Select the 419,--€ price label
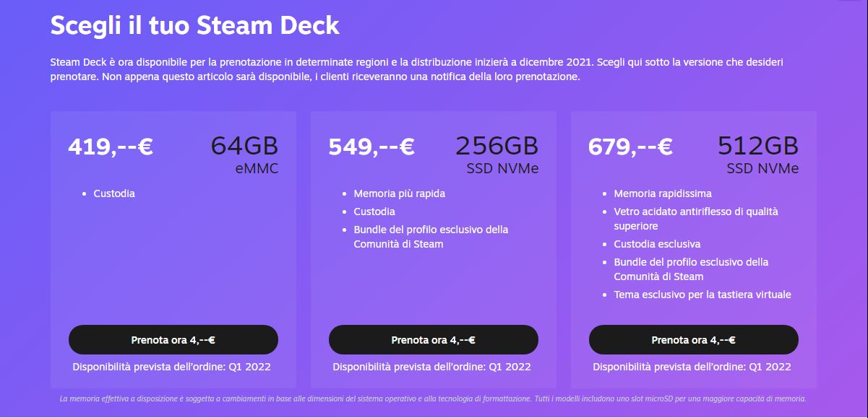This screenshot has width=868, height=418. pos(111,147)
